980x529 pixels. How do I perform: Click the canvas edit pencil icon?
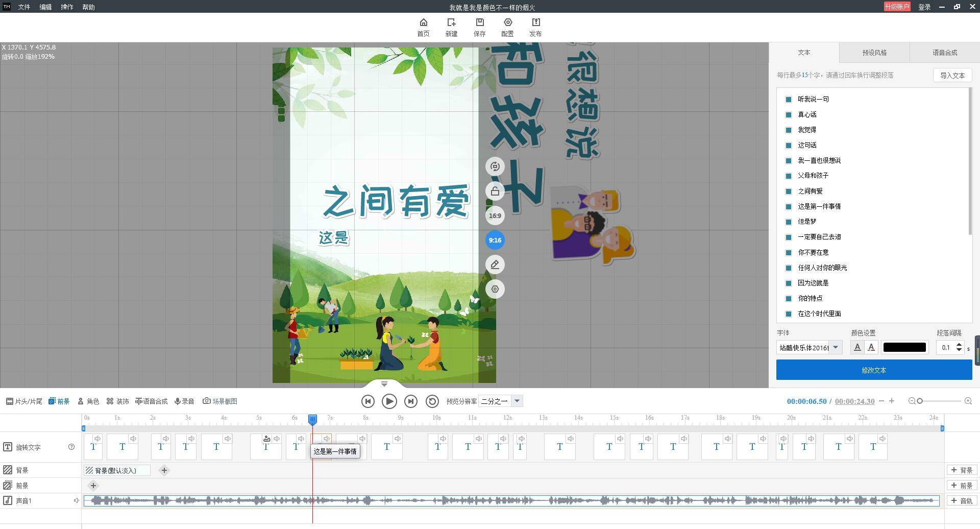coord(495,264)
